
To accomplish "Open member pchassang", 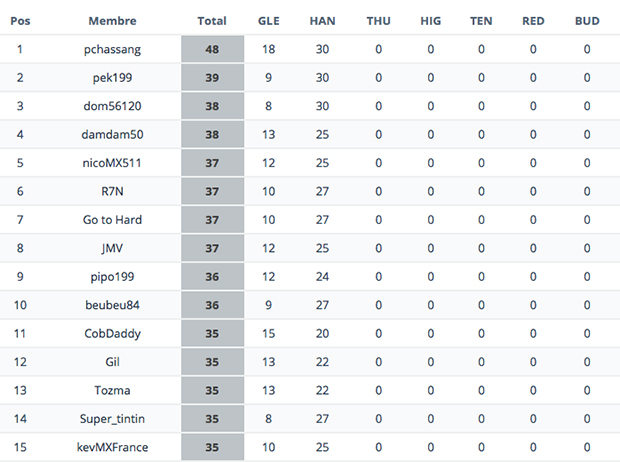I will (x=112, y=49).
